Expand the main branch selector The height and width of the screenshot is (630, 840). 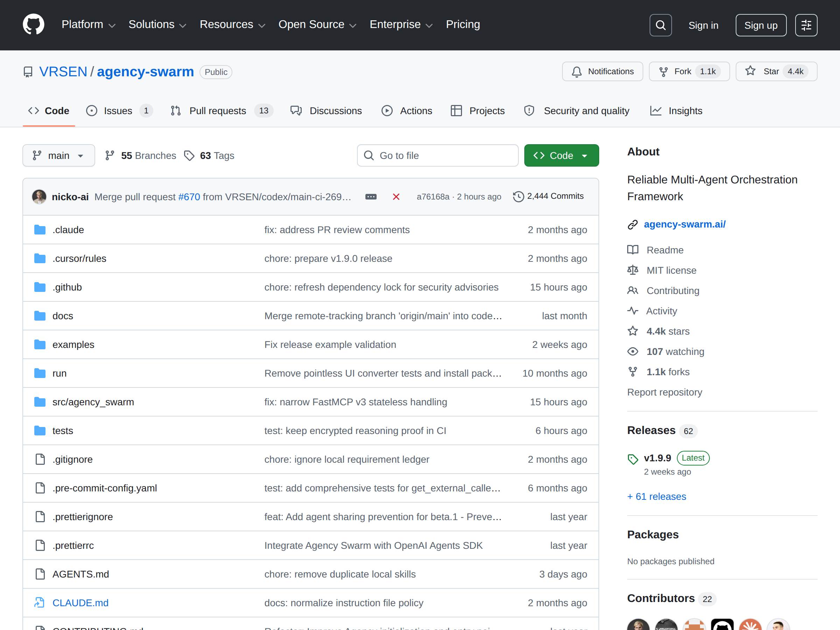[x=59, y=155]
